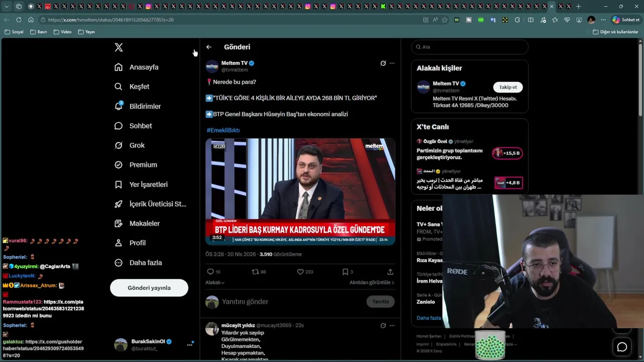The height and width of the screenshot is (362, 644).
Task: Open Keşfet in the X sidebar
Action: coord(132,86)
